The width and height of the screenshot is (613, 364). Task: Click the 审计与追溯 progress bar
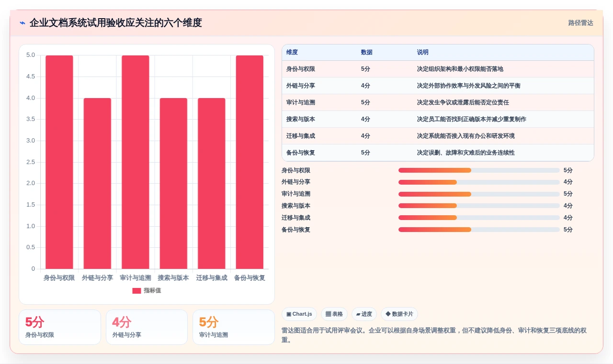coord(479,194)
